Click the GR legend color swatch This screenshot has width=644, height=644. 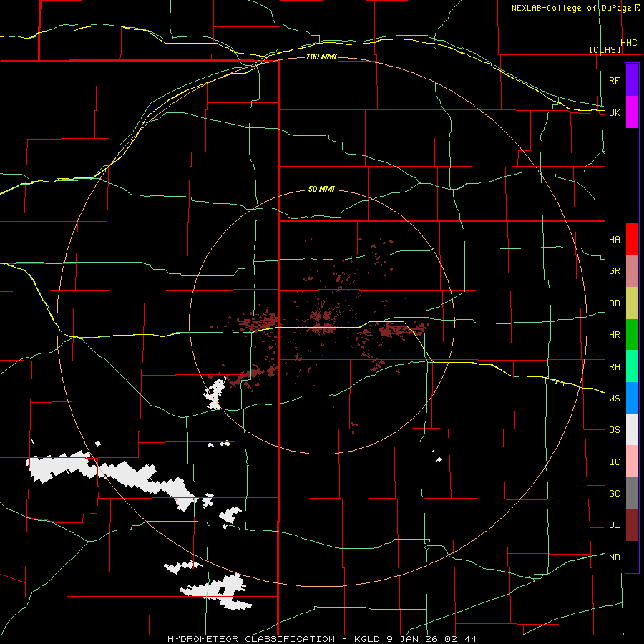pyautogui.click(x=632, y=270)
